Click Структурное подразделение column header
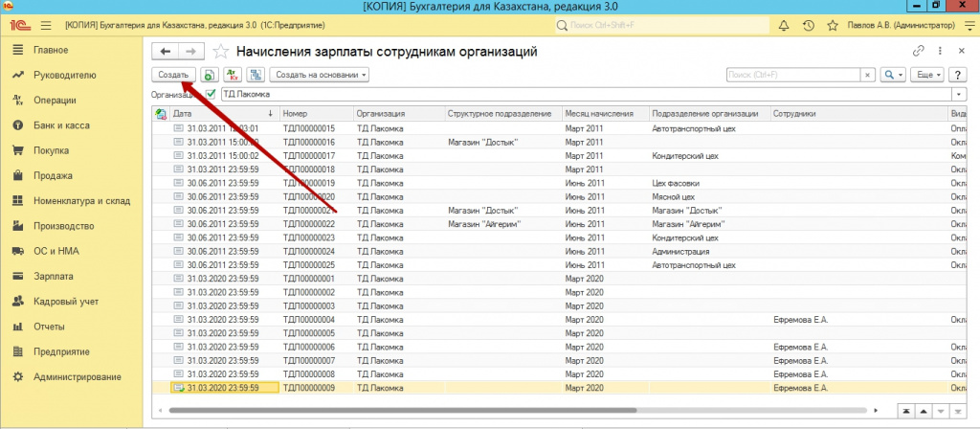This screenshot has width=980, height=429. coord(502,114)
